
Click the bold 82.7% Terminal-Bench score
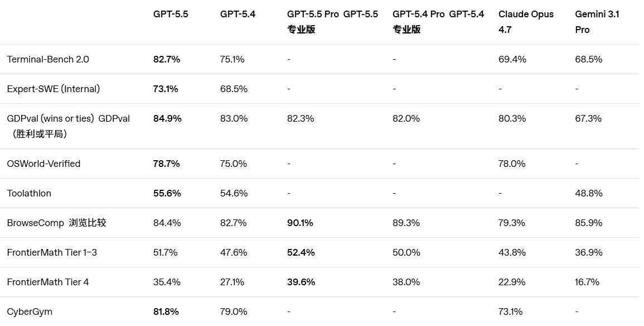[167, 59]
